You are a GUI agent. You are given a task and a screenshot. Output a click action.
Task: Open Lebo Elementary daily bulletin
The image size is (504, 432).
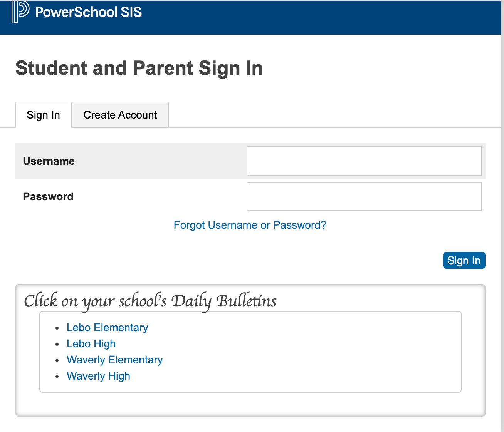107,327
